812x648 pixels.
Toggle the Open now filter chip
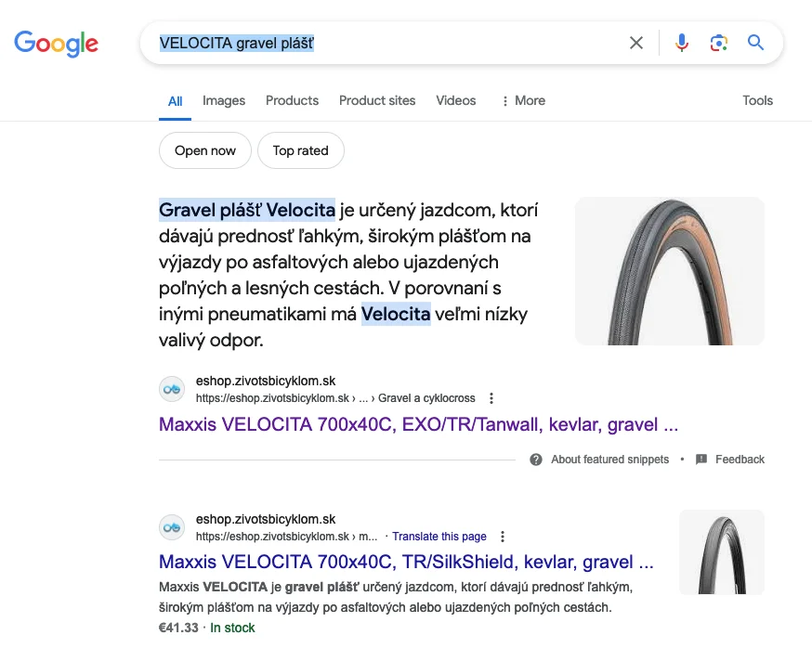(x=205, y=150)
